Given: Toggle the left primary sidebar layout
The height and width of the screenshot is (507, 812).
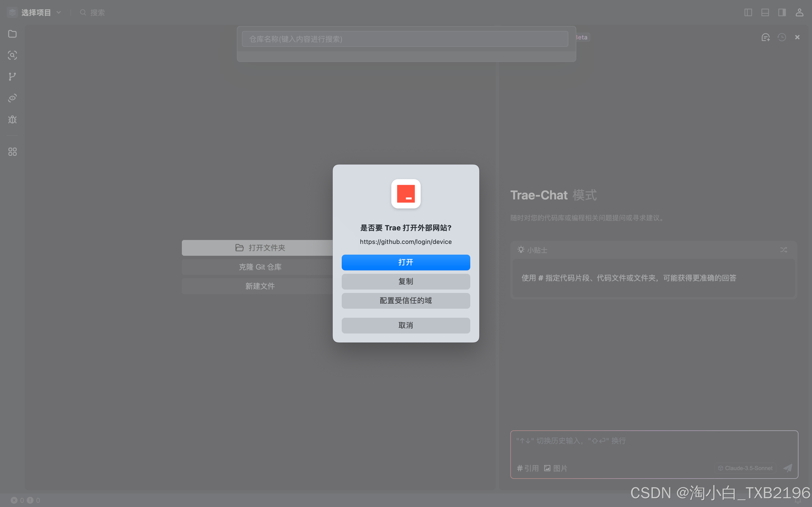Looking at the screenshot, I should click(748, 13).
